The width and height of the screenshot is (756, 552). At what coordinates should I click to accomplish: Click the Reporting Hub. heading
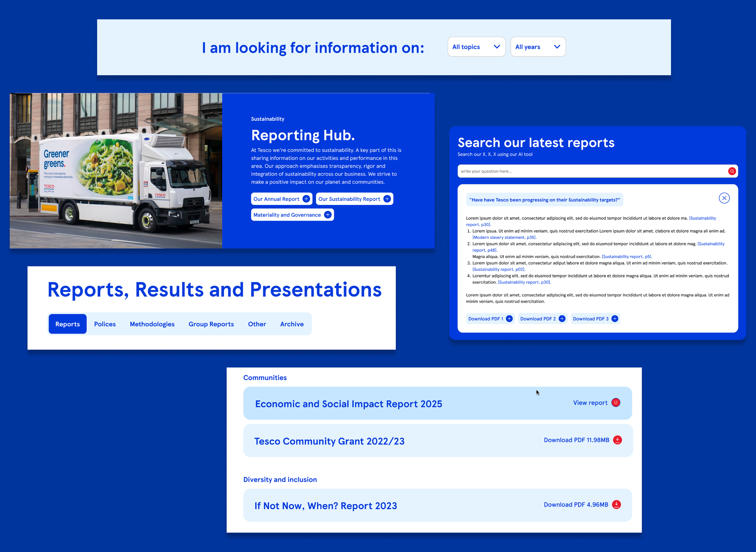click(x=303, y=135)
